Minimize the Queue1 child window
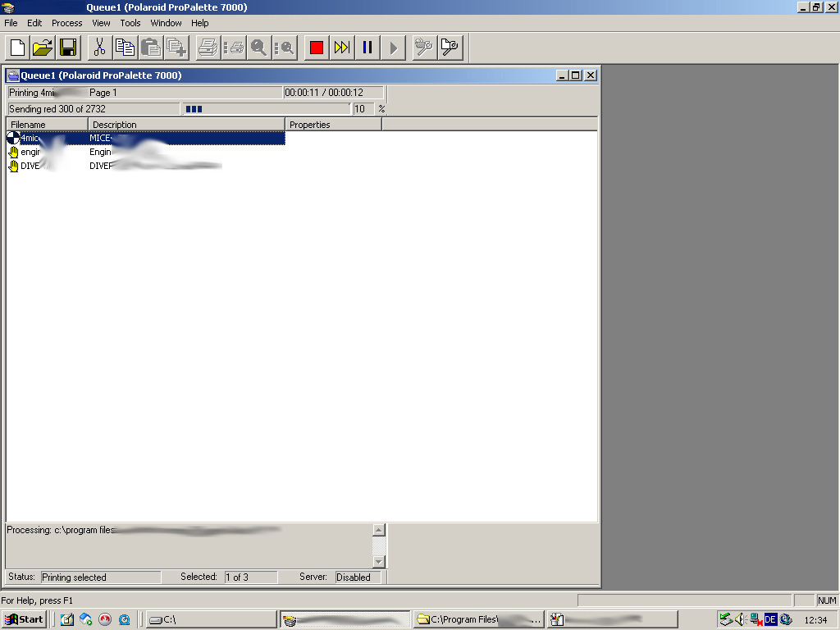This screenshot has height=630, width=840. click(561, 75)
